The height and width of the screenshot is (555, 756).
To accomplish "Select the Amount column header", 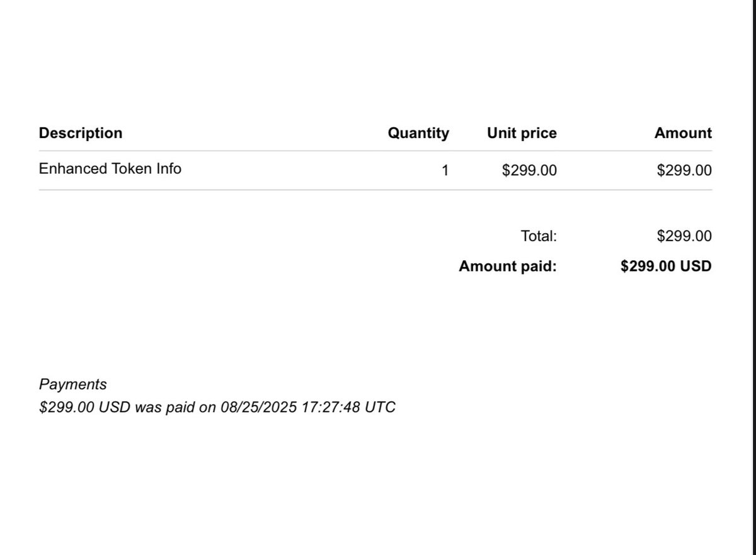I will pyautogui.click(x=683, y=133).
